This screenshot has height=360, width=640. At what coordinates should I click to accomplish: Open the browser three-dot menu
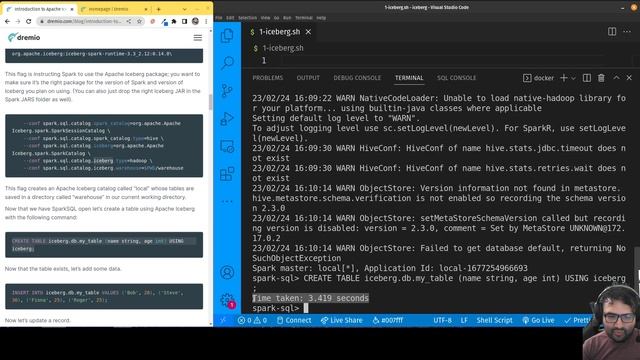pyautogui.click(x=206, y=21)
